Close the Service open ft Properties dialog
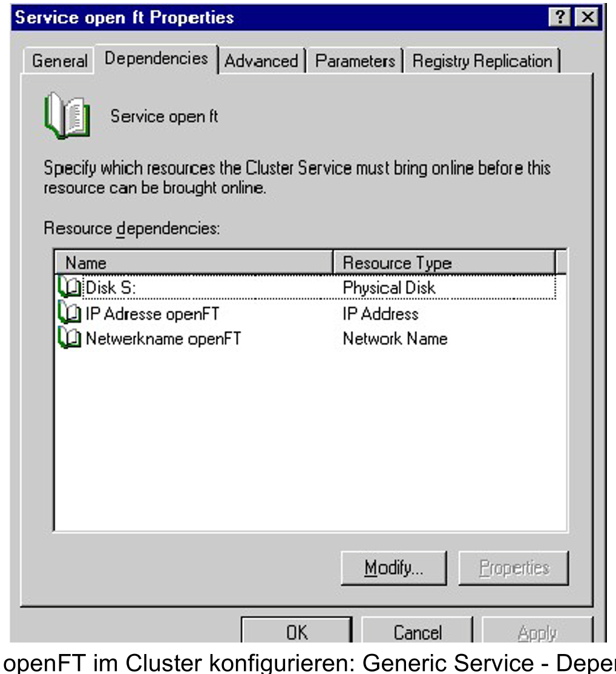This screenshot has height=674, width=616. pos(586,18)
